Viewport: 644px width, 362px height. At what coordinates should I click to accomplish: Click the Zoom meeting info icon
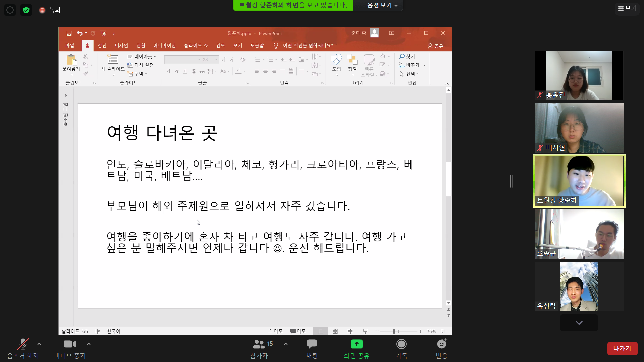point(10,10)
